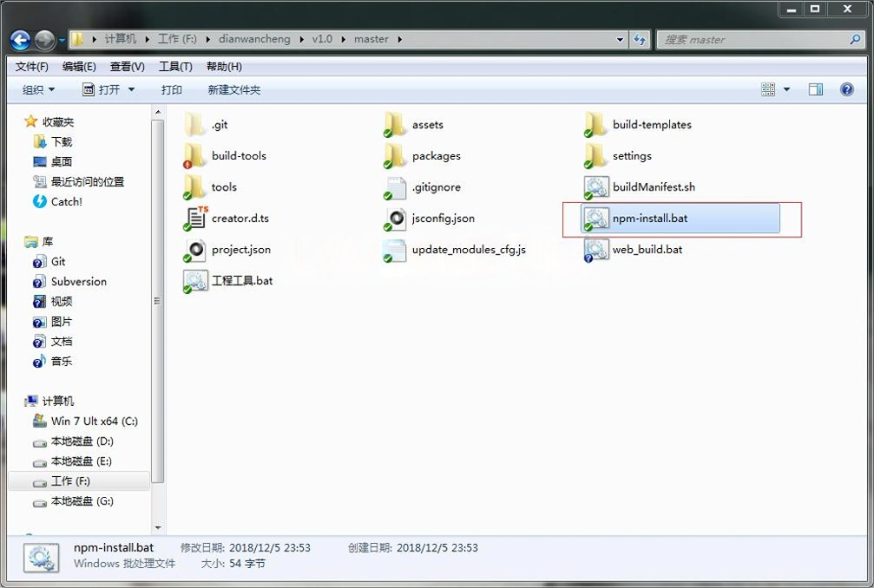Select the 工程工具.bat file icon

click(195, 281)
